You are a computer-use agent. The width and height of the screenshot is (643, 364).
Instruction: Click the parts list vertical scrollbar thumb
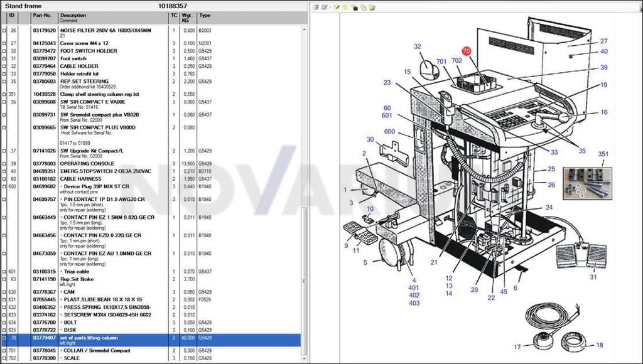[x=304, y=281]
